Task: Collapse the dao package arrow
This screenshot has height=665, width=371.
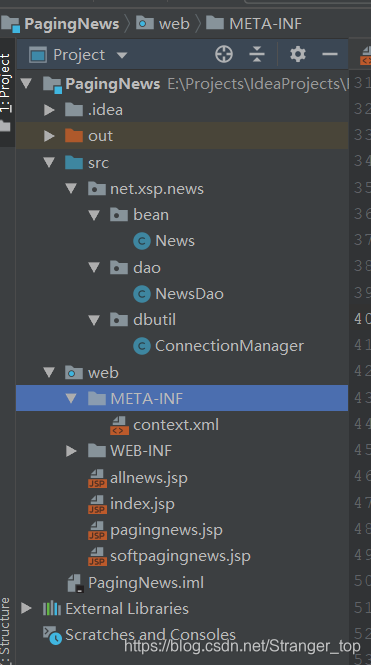Action: [94, 267]
